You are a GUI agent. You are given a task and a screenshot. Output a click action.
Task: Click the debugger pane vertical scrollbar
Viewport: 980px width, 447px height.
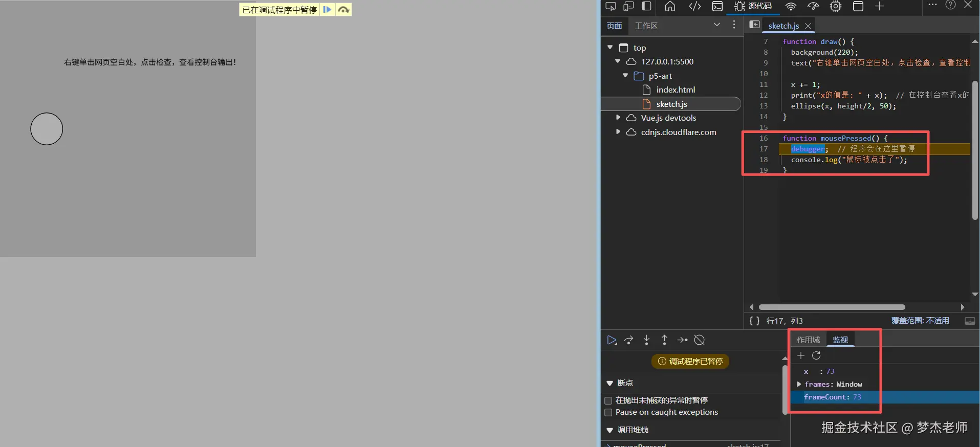pos(785,389)
